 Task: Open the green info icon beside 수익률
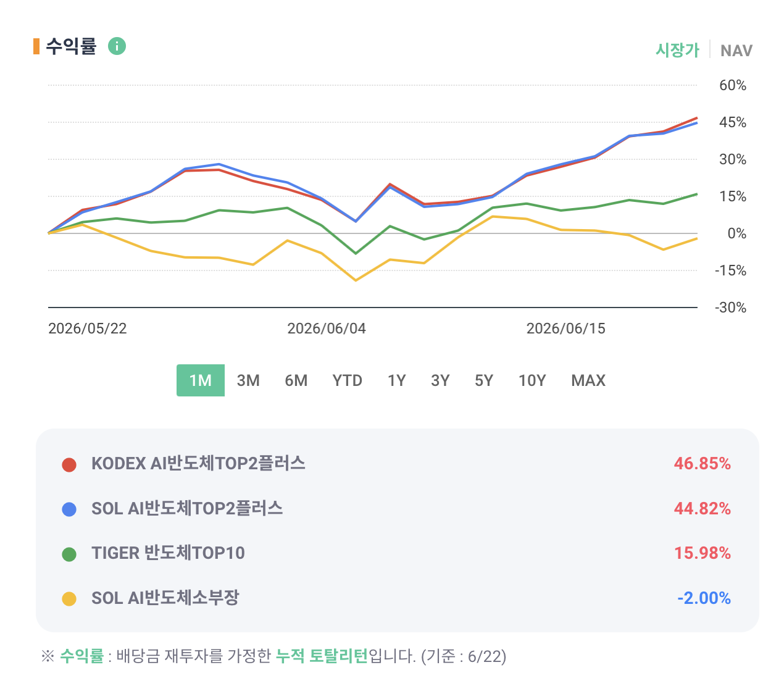pos(117,46)
